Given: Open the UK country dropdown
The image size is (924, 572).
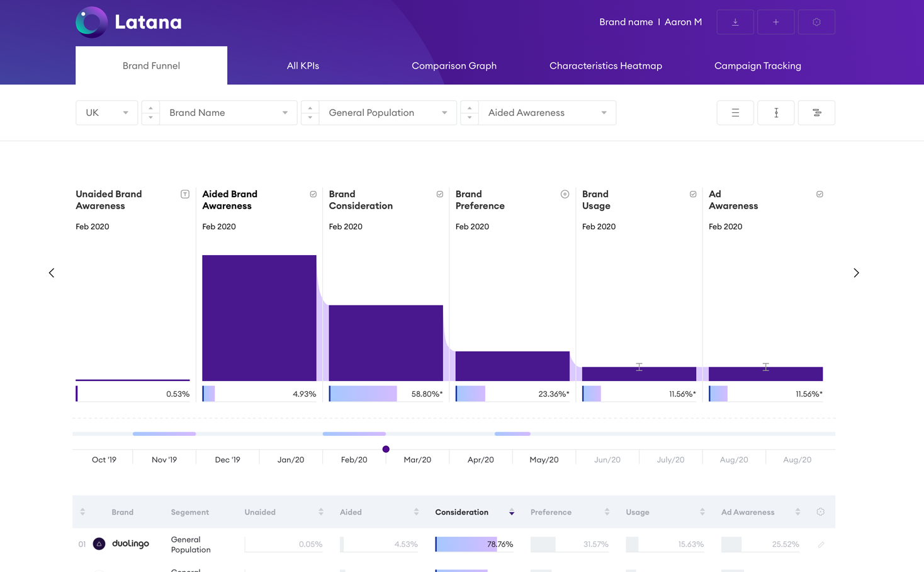Looking at the screenshot, I should click(106, 113).
